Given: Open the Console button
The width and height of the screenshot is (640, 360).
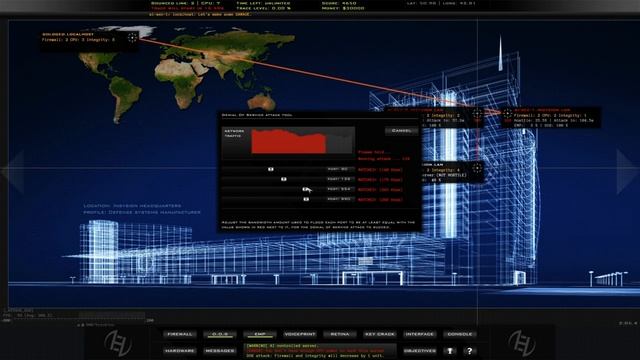Looking at the screenshot, I should click(x=460, y=334).
